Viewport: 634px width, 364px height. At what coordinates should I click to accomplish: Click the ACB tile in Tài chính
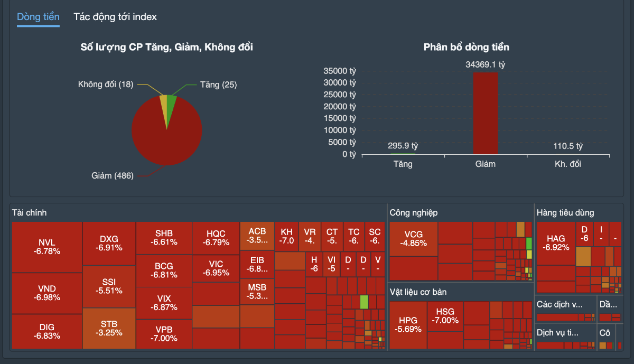(x=257, y=236)
